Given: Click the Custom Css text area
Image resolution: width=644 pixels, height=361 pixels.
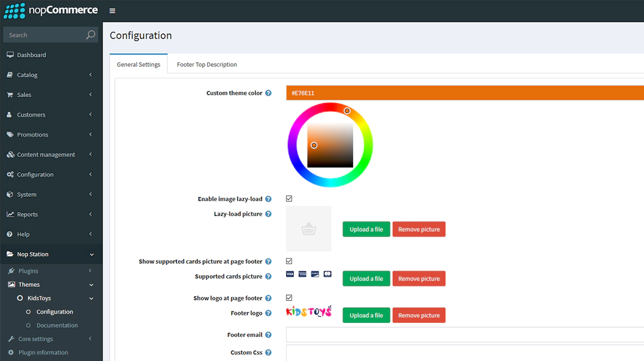Looking at the screenshot, I should [465, 353].
